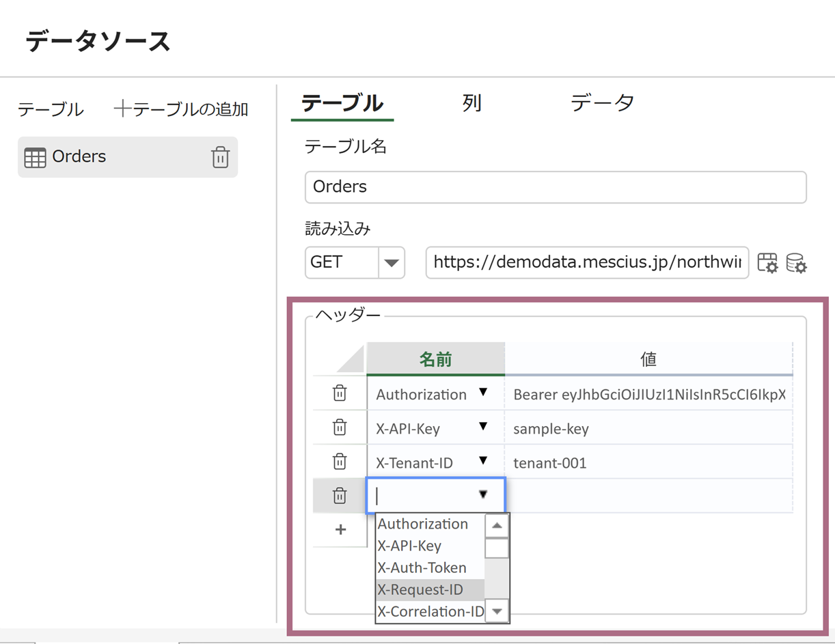Click the Bearer token value cell
The height and width of the screenshot is (644, 835).
point(648,394)
